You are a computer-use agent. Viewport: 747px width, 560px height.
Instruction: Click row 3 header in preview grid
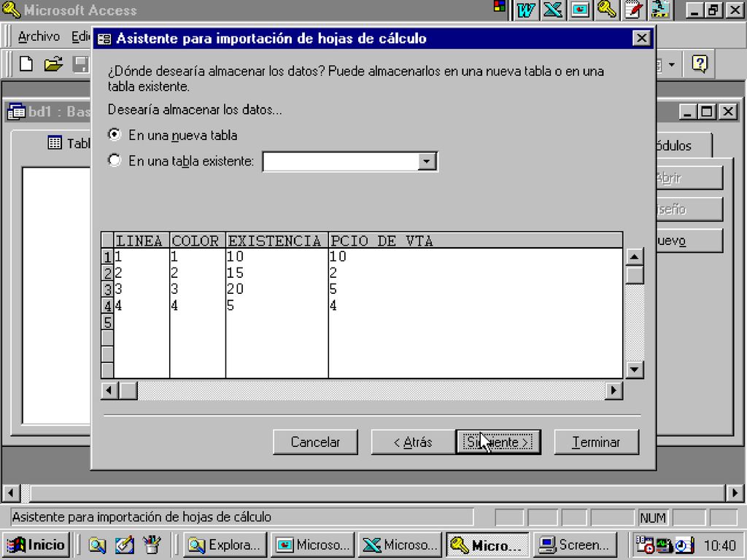(108, 289)
